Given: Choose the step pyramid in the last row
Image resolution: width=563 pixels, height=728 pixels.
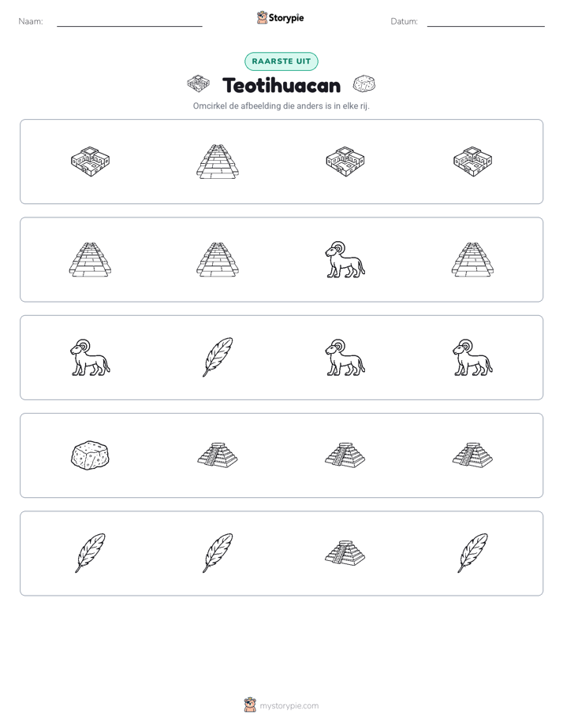Looking at the screenshot, I should click(x=345, y=553).
